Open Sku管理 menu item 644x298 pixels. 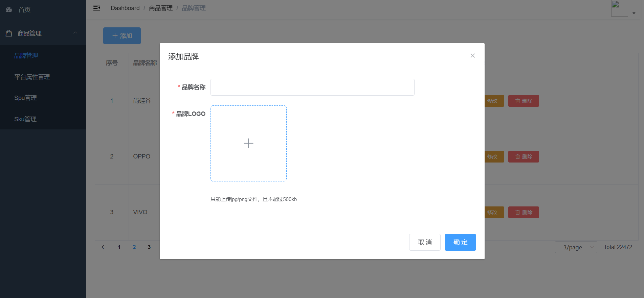43,119
